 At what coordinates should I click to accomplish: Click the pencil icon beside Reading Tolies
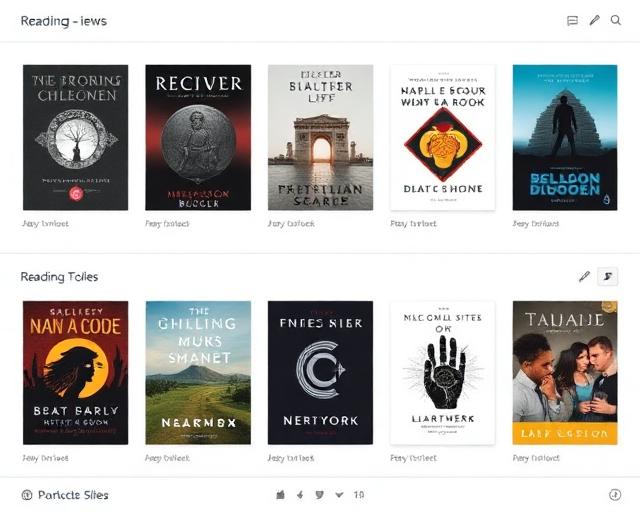coord(584,276)
